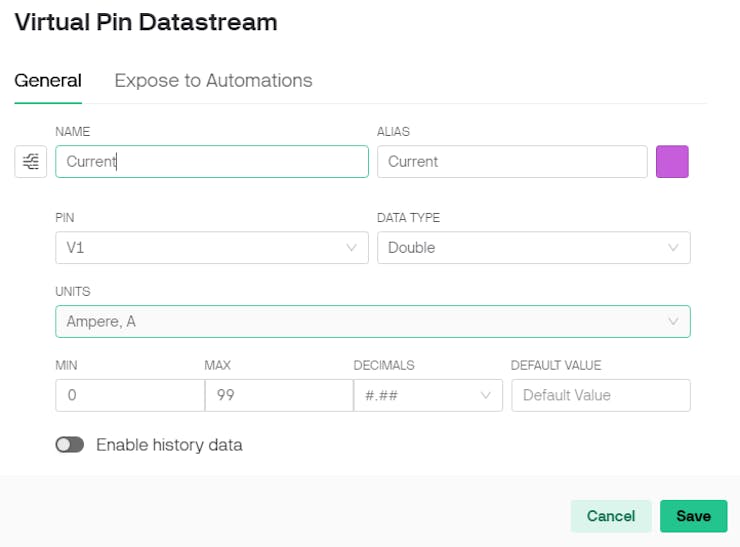
Task: Click the datastream settings icon beside Name
Action: pyautogui.click(x=31, y=162)
